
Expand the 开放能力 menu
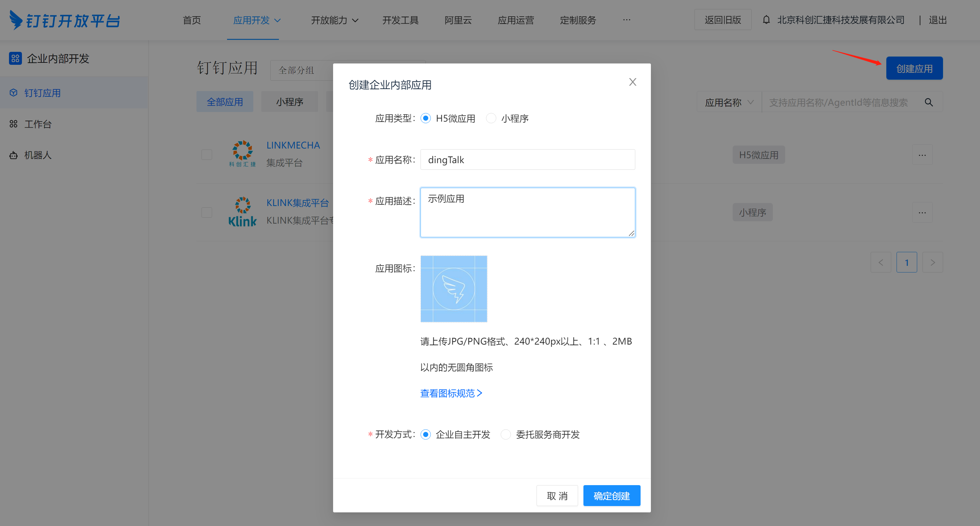click(x=334, y=20)
